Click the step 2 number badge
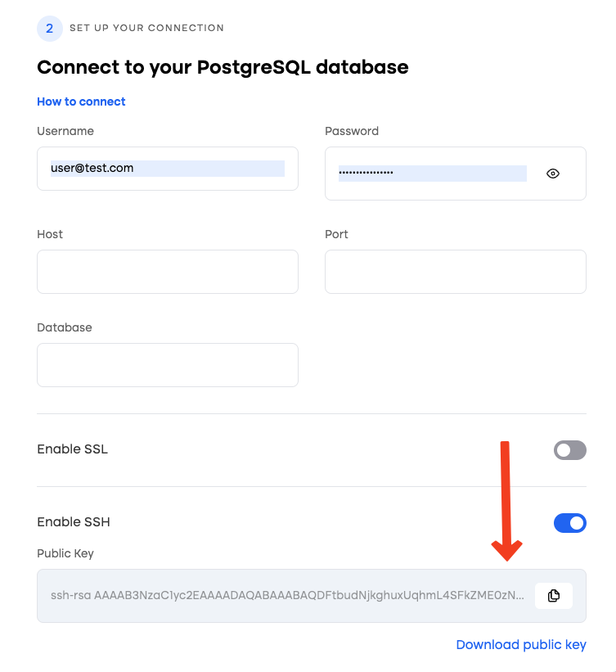Screen dimensions: 616x672 pos(49,29)
